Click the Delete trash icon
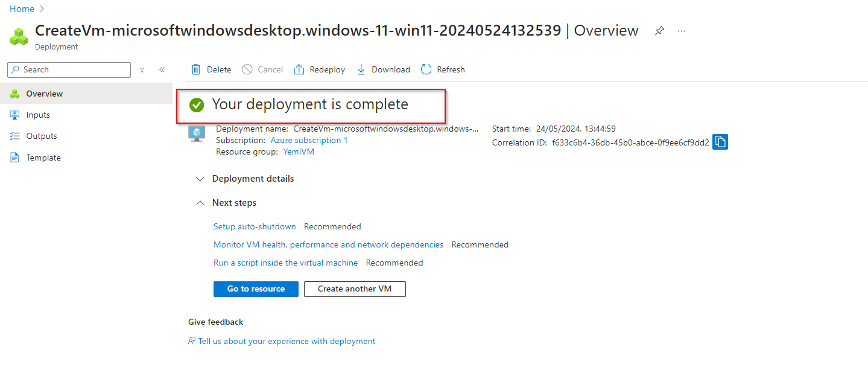Screen dimensions: 868x367 click(195, 69)
